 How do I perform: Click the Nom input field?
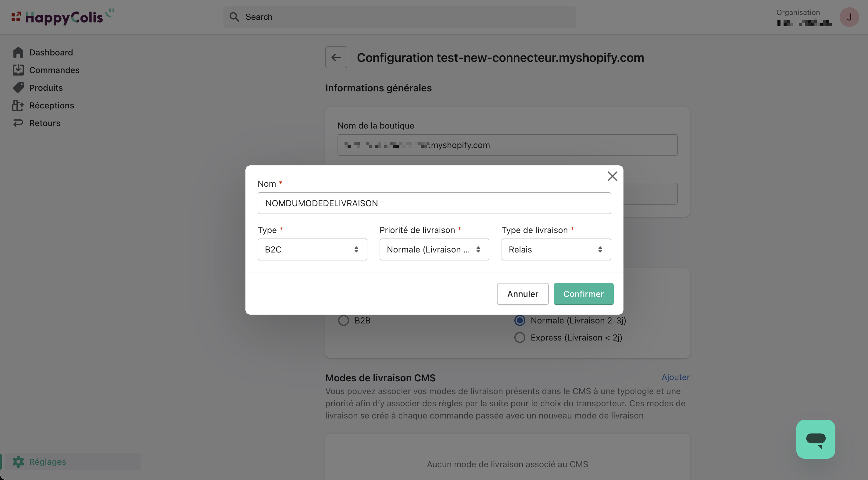(x=434, y=203)
